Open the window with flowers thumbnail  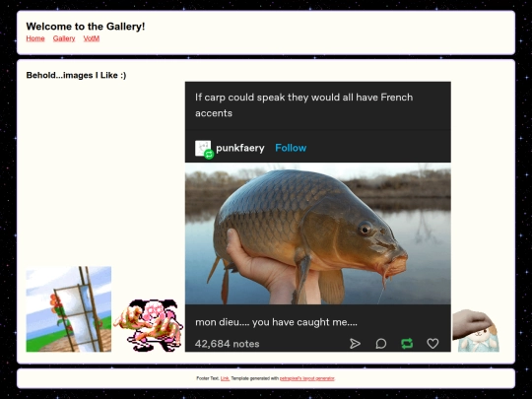(69, 309)
